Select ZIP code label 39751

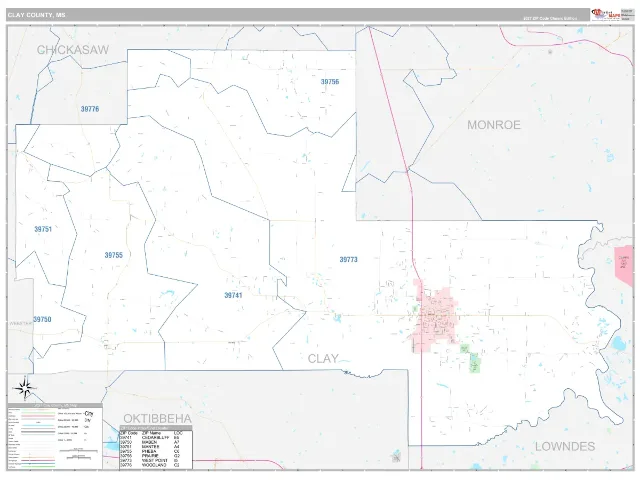tap(43, 229)
